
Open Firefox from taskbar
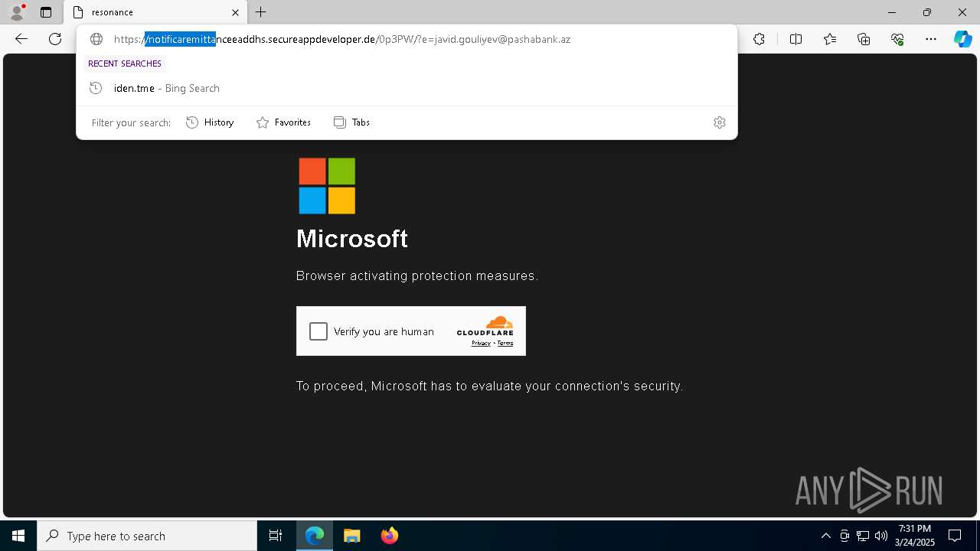tap(389, 536)
